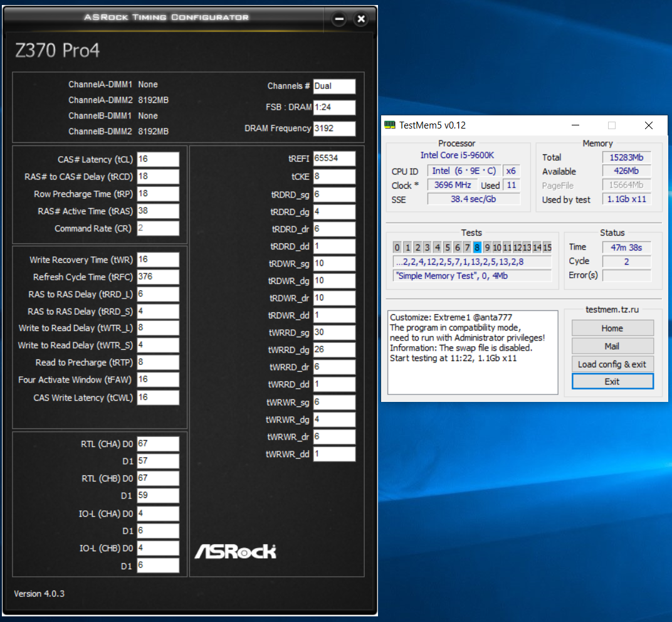
Task: Select test number 12 box
Action: coord(517,247)
